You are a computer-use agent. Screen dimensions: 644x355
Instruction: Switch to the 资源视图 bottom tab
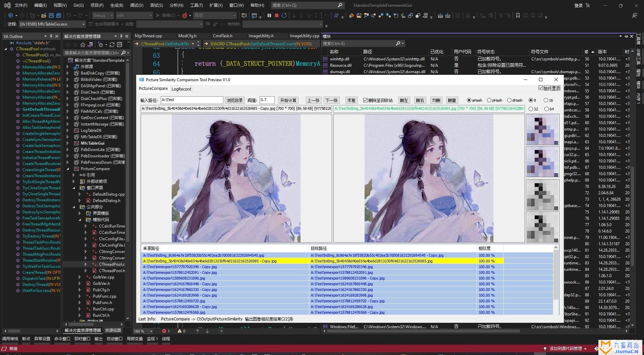pyautogui.click(x=113, y=330)
